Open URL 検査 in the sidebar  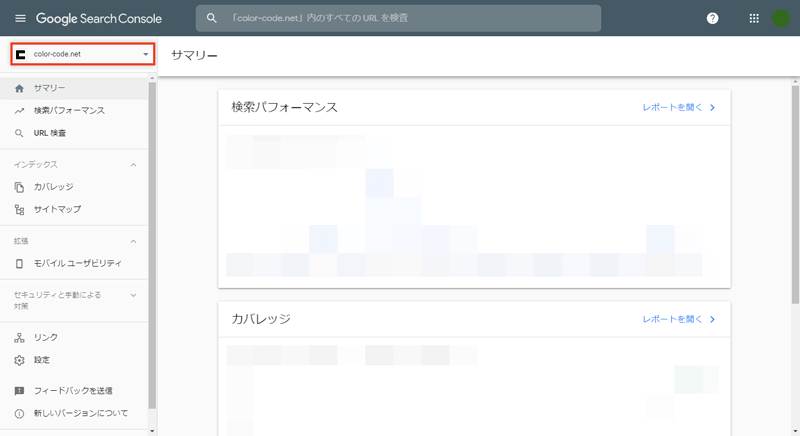[74, 133]
